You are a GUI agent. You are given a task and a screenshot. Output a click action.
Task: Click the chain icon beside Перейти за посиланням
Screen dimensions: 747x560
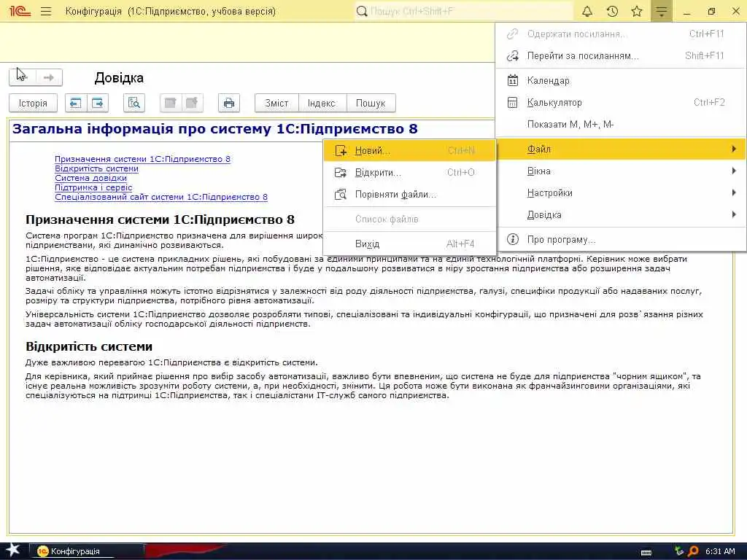coord(513,55)
